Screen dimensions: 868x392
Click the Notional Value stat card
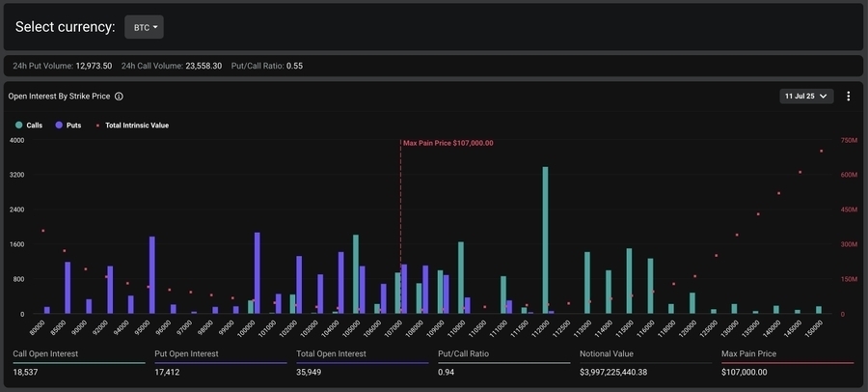pos(644,363)
